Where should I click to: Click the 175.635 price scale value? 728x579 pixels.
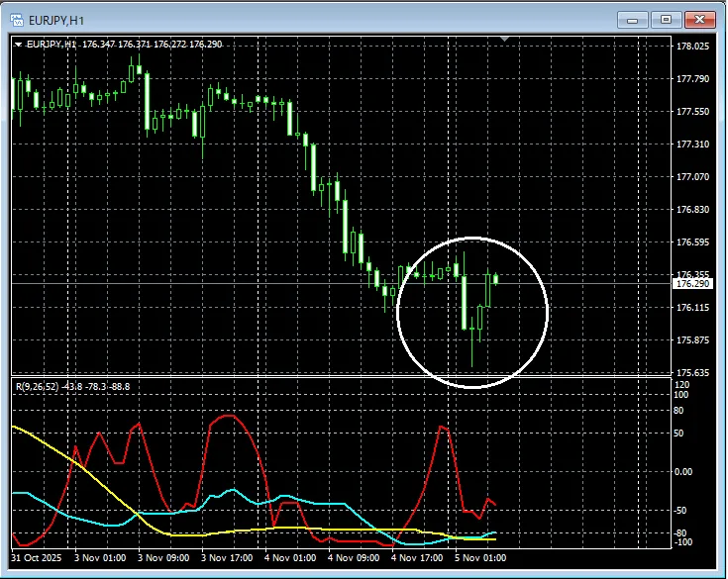692,372
